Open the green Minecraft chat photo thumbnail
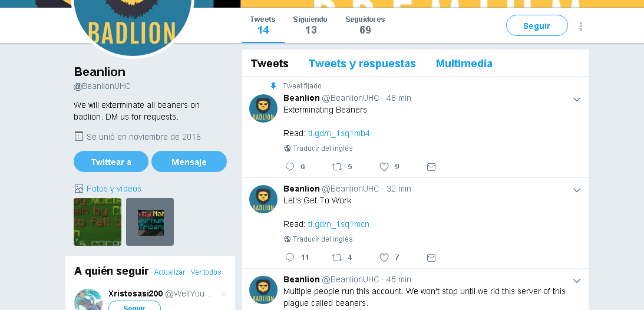The height and width of the screenshot is (310, 644). click(97, 222)
